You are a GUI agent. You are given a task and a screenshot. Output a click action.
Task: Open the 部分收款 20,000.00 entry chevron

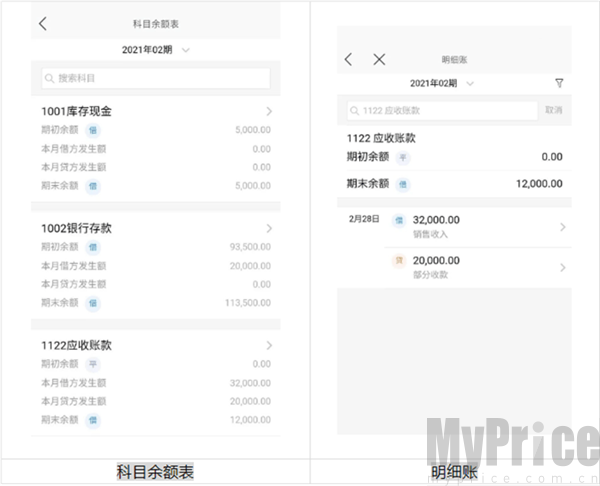(x=563, y=267)
